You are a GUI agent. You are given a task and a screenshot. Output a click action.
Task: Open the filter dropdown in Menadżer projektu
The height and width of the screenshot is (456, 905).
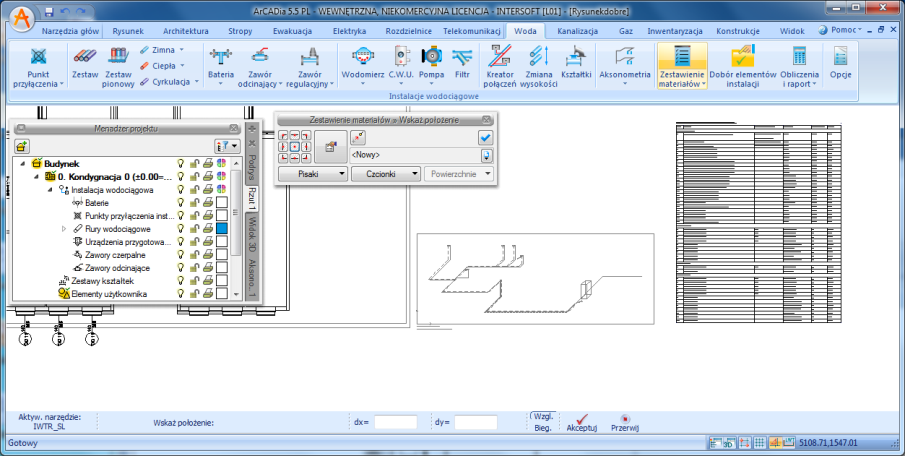click(x=227, y=146)
